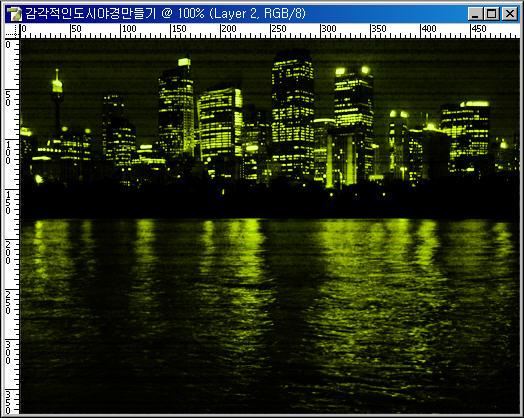Click the ruler origin corner box

pyautogui.click(x=12, y=31)
